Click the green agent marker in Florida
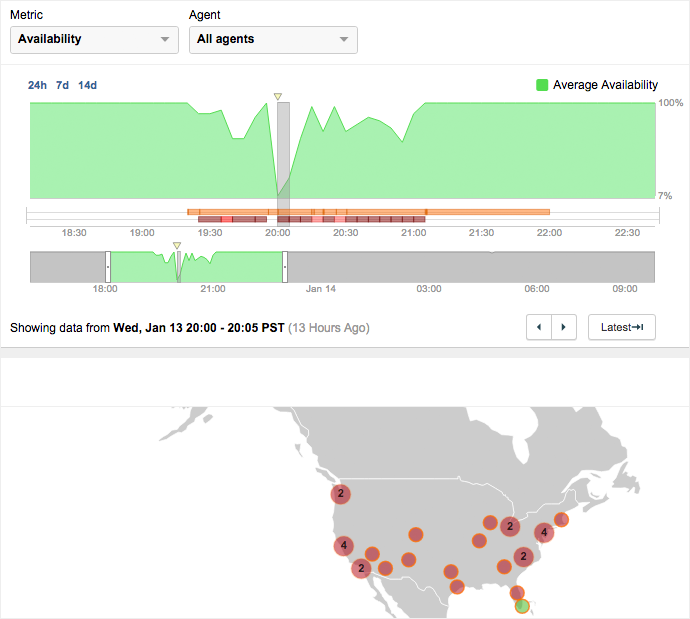690x619 pixels. tap(521, 606)
